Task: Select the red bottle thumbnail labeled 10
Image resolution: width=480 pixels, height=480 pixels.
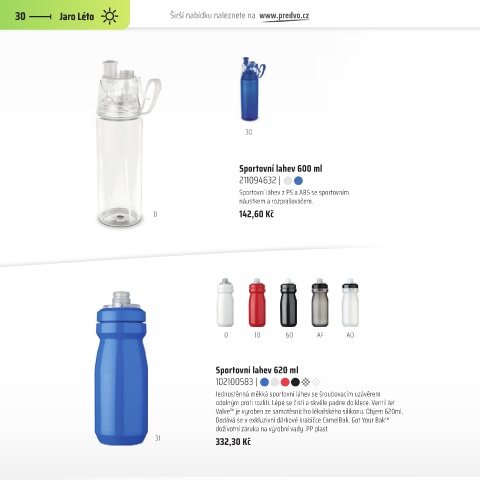Action: pyautogui.click(x=257, y=303)
